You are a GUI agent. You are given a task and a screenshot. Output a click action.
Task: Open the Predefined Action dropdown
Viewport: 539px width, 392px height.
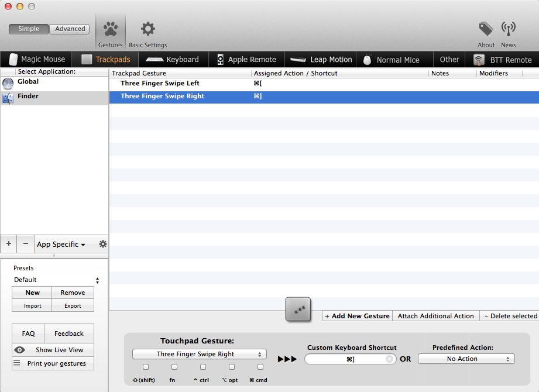[466, 359]
